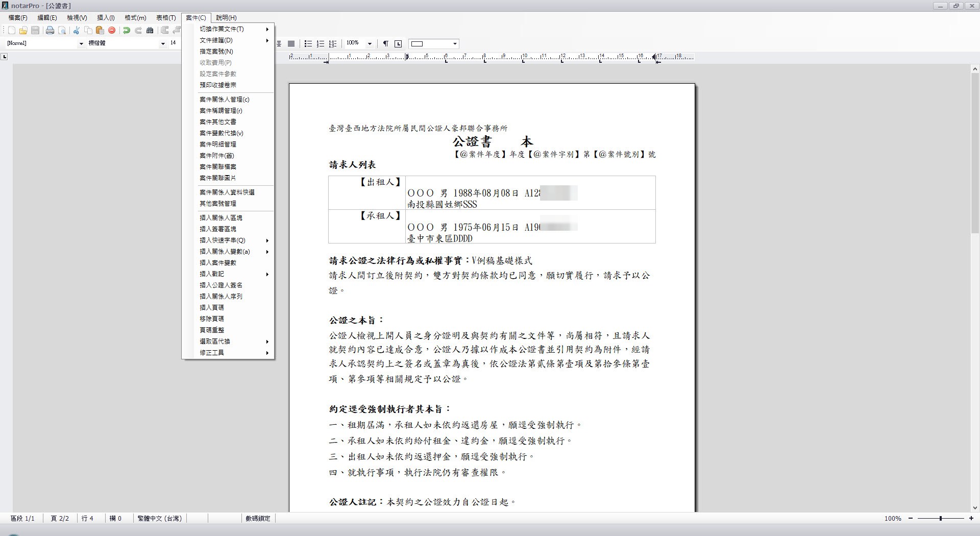Open the 表格(T) menu
The height and width of the screenshot is (536, 980).
coord(166,18)
